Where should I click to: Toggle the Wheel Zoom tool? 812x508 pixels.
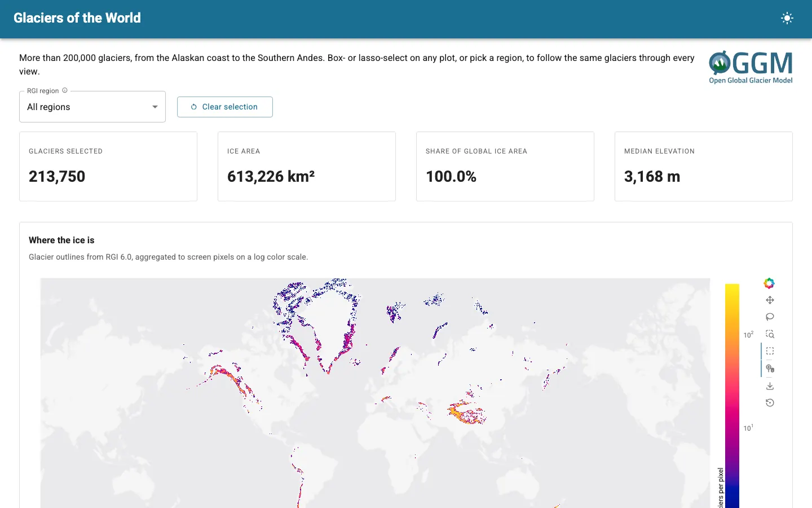[x=770, y=369]
